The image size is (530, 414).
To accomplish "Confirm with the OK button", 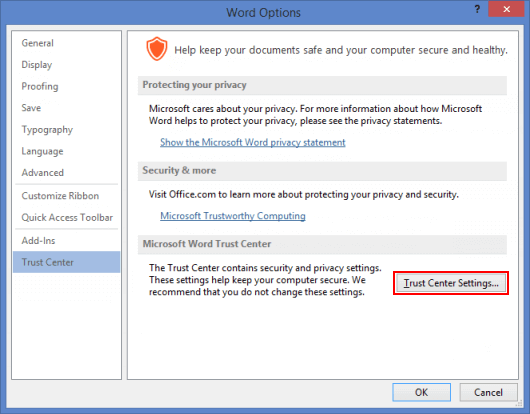I will click(421, 392).
